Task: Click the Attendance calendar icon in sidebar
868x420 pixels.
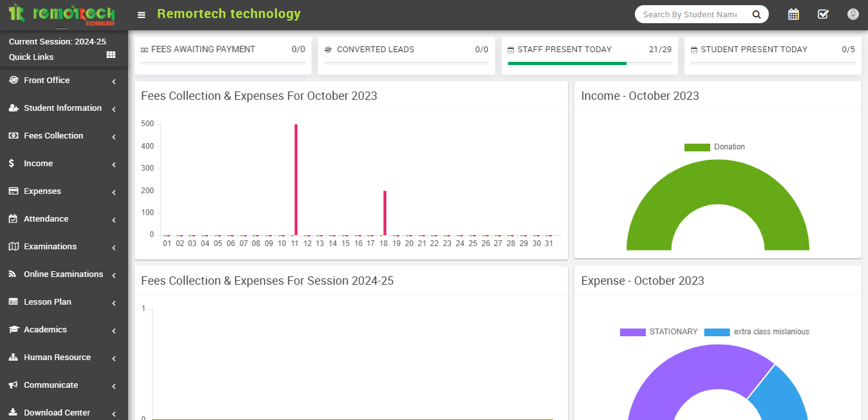Action: pos(14,219)
